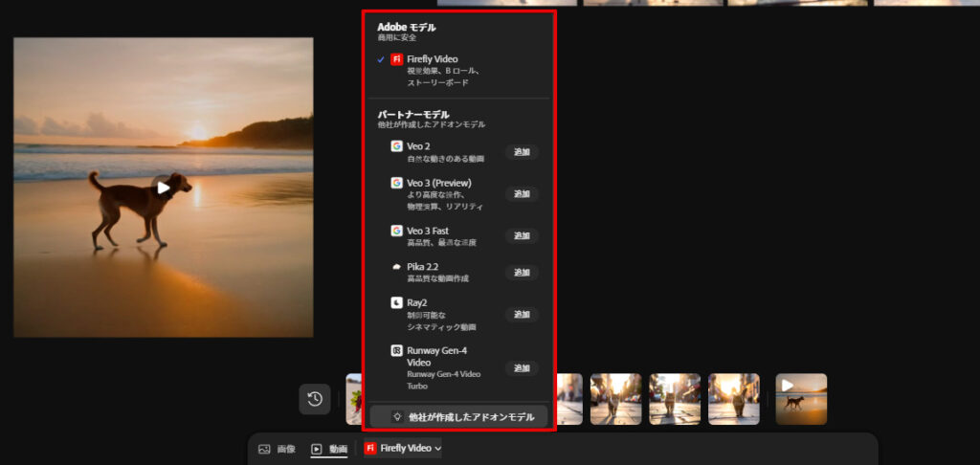Open the second cat street thumbnail
The image size is (980, 465).
675,399
